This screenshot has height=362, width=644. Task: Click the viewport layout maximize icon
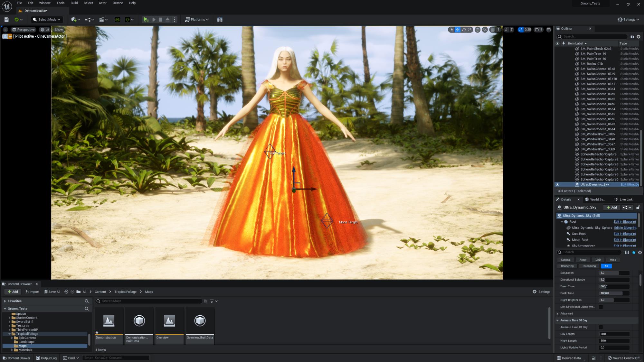pyautogui.click(x=549, y=30)
